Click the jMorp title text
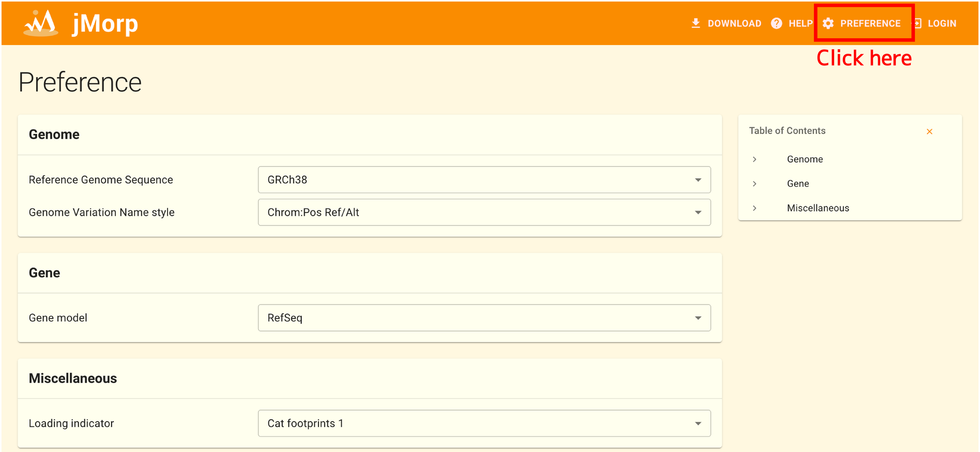 pyautogui.click(x=105, y=23)
